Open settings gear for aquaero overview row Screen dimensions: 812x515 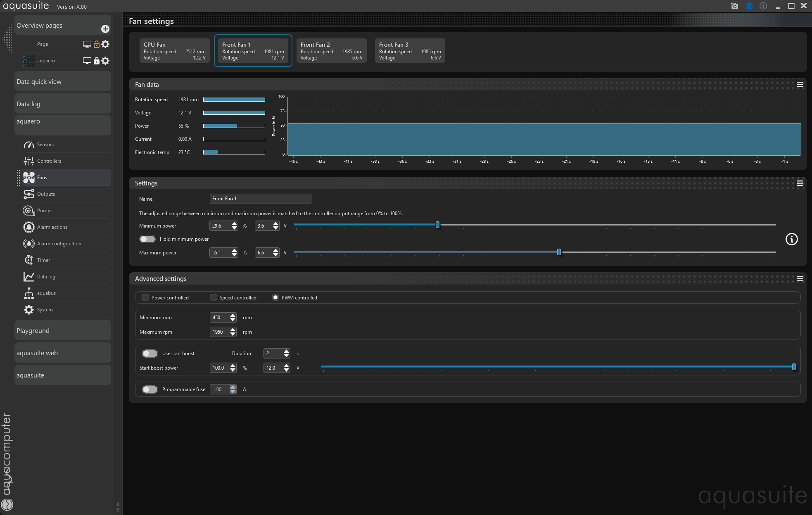106,61
